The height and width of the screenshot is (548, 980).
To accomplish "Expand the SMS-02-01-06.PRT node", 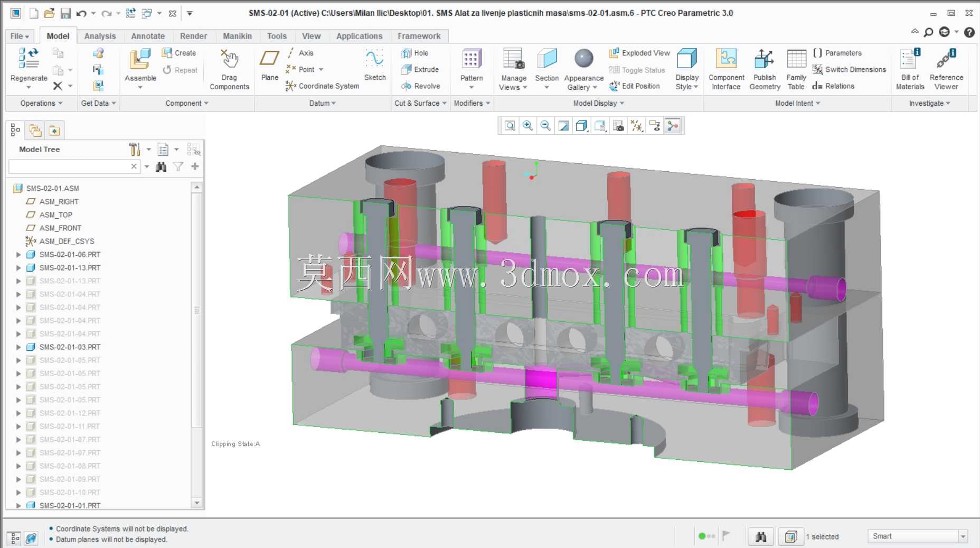I will tap(18, 255).
